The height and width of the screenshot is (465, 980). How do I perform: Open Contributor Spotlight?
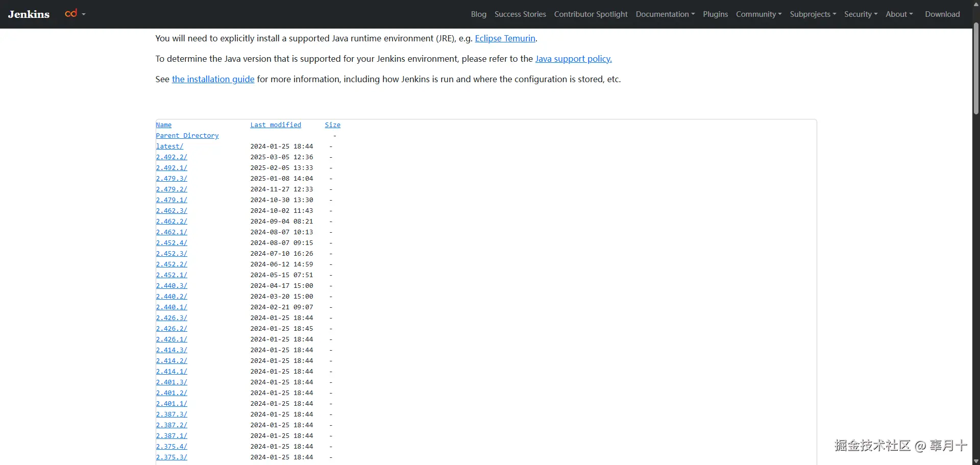[591, 14]
